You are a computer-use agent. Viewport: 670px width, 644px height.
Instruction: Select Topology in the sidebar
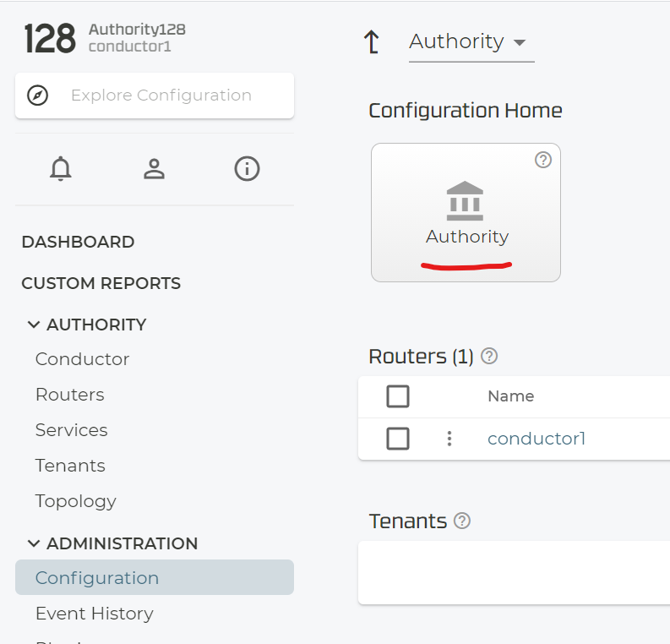(x=75, y=501)
